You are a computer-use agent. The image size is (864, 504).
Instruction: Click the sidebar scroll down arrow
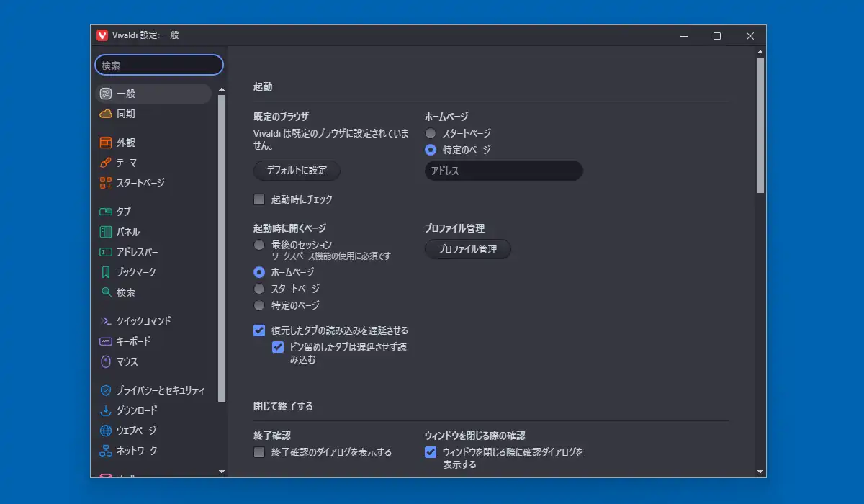pyautogui.click(x=221, y=472)
